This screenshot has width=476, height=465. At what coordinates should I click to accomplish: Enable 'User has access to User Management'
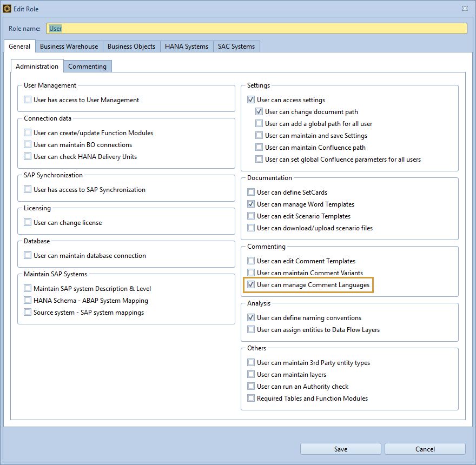[x=28, y=99]
